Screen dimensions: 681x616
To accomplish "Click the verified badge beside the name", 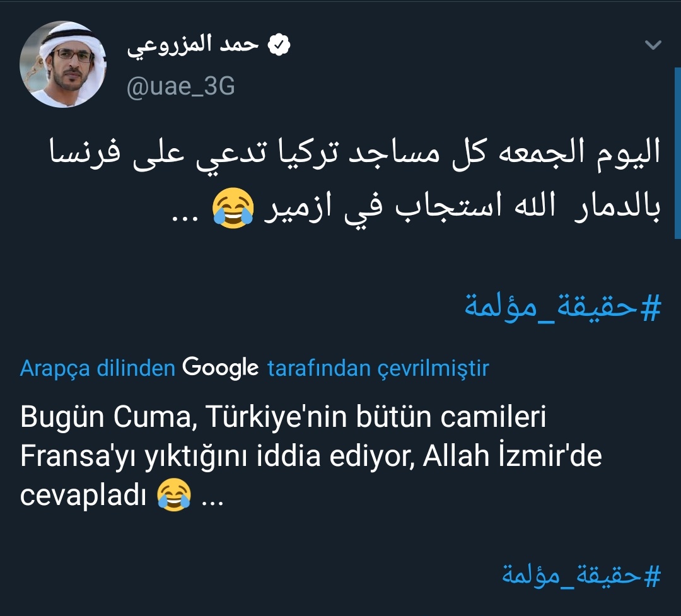I will click(279, 46).
